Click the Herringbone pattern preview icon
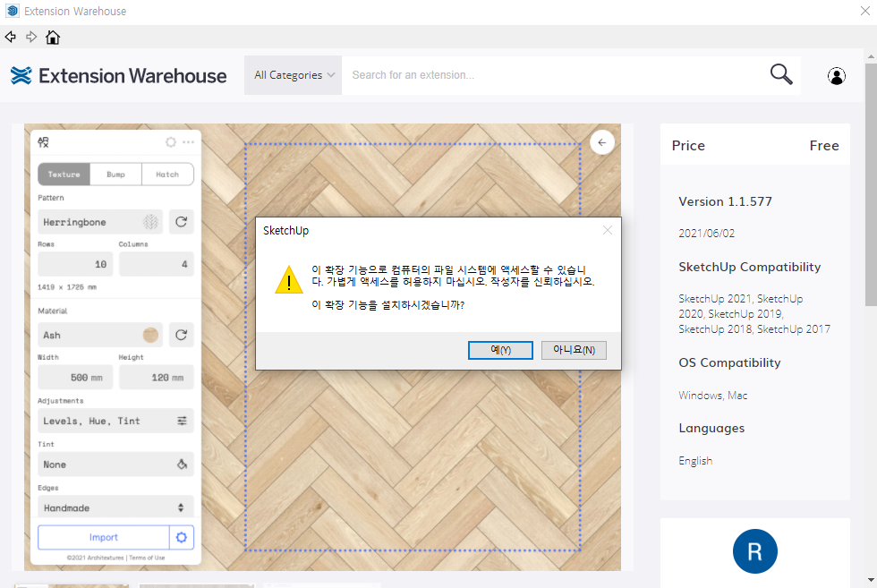The width and height of the screenshot is (877, 588). pyautogui.click(x=150, y=222)
